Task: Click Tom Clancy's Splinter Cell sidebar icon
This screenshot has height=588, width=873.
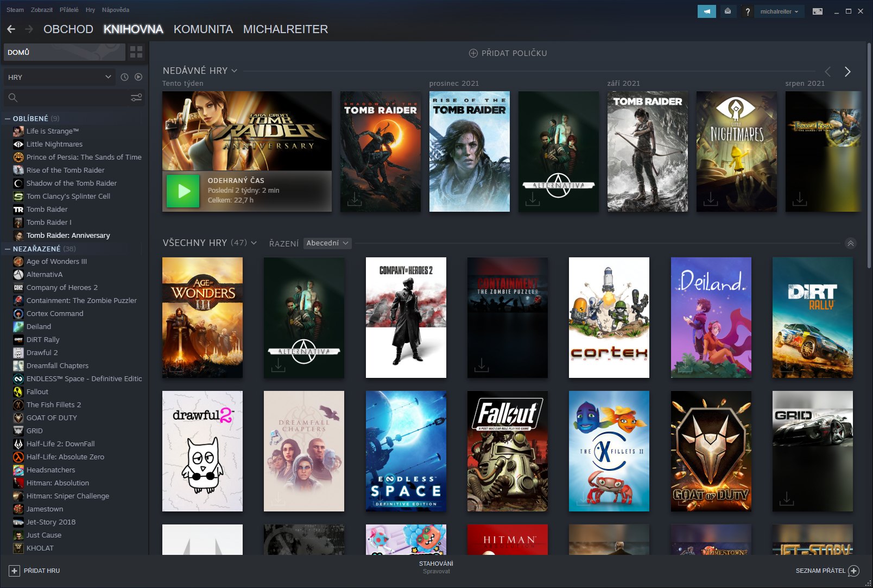Action: click(x=18, y=197)
